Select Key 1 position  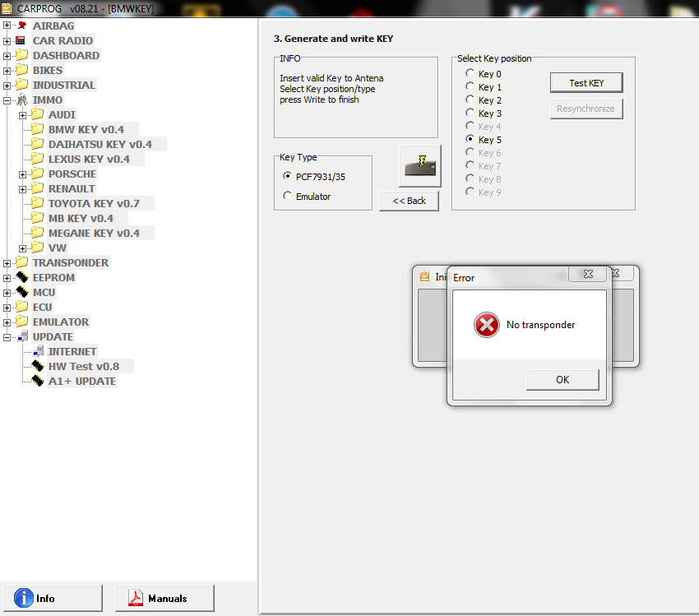(470, 86)
